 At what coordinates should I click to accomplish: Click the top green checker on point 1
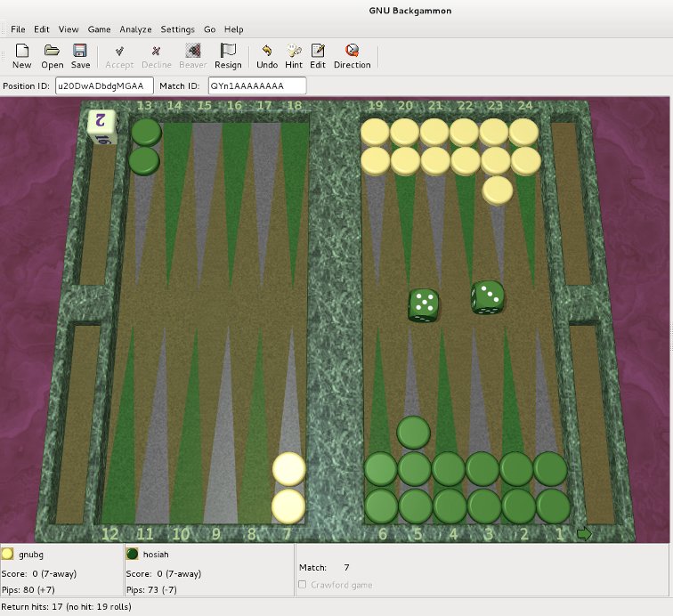551,469
